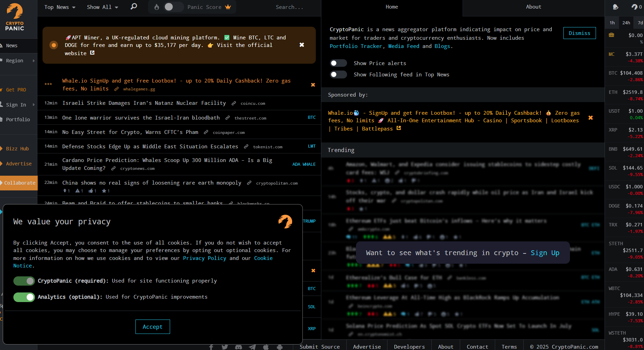The image size is (644, 350).
Task: Open Advertise in the sidebar
Action: [19, 164]
